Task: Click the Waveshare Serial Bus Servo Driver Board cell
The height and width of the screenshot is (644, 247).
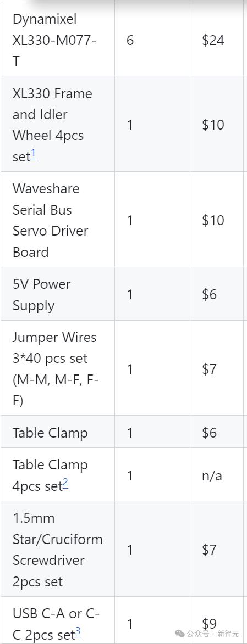Action: tap(58, 220)
